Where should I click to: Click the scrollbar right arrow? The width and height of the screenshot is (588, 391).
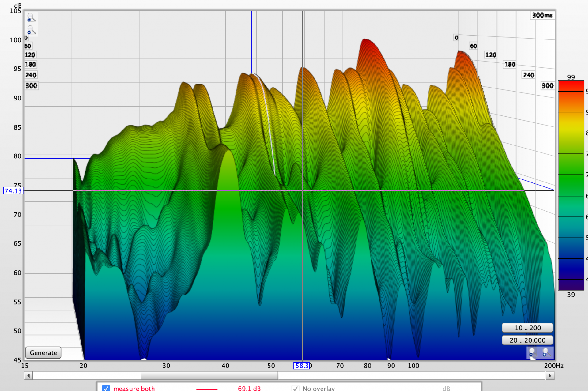tap(550, 375)
